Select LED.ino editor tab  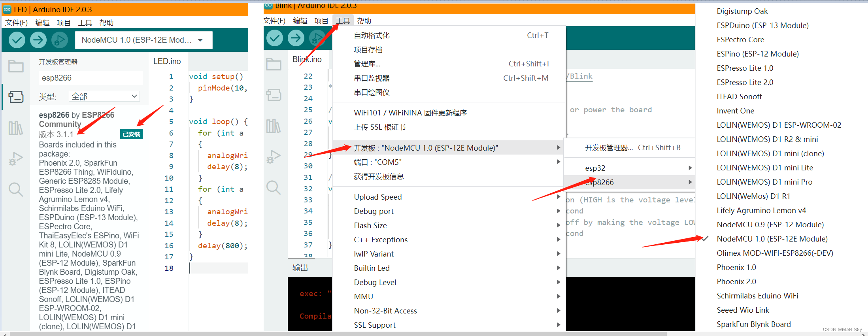click(x=167, y=61)
